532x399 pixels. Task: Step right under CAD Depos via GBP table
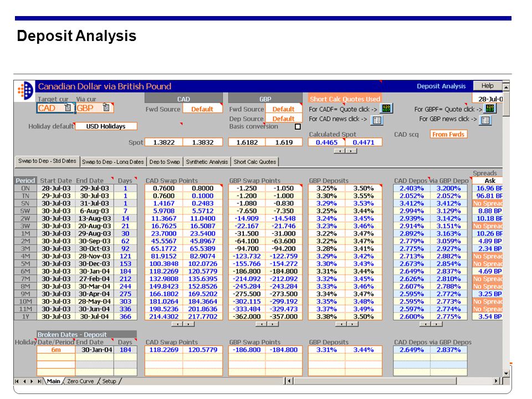[x=437, y=324]
